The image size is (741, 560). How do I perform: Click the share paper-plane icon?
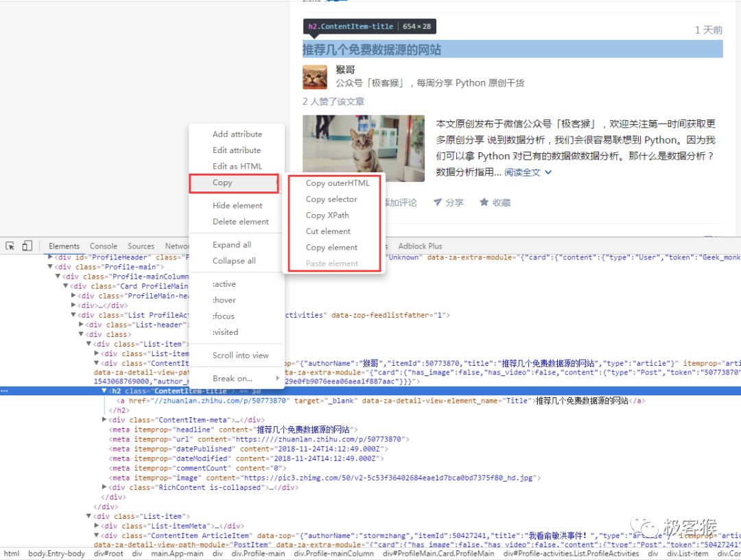438,202
